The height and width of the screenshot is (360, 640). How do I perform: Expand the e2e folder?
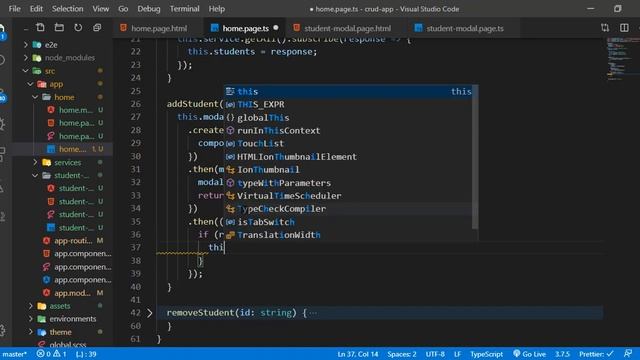[26, 44]
